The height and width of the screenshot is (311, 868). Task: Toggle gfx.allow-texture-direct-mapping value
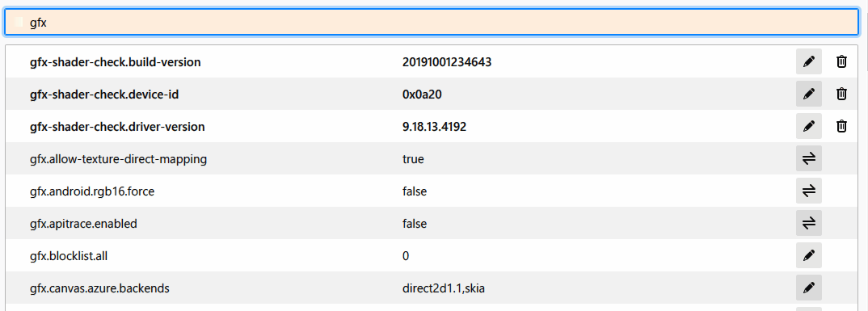[809, 159]
